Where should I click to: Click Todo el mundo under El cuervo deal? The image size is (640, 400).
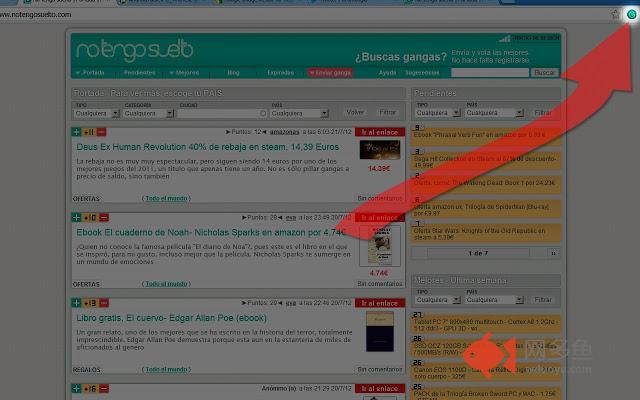click(x=167, y=369)
